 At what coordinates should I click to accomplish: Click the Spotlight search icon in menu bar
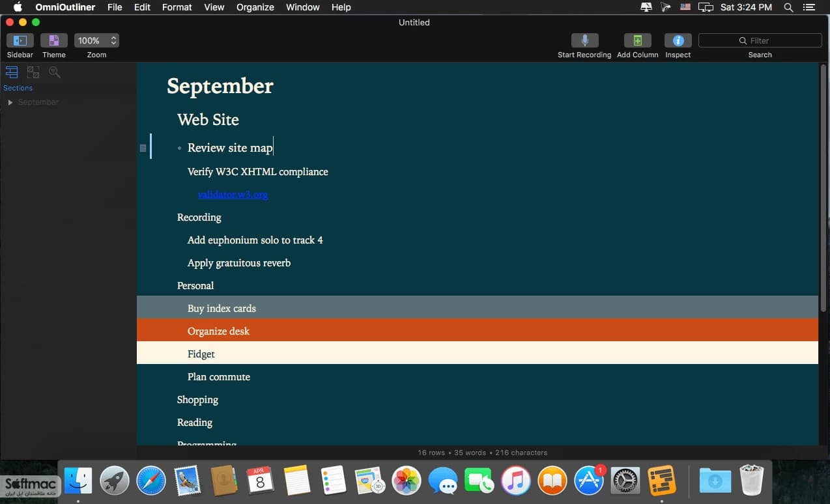pos(788,7)
